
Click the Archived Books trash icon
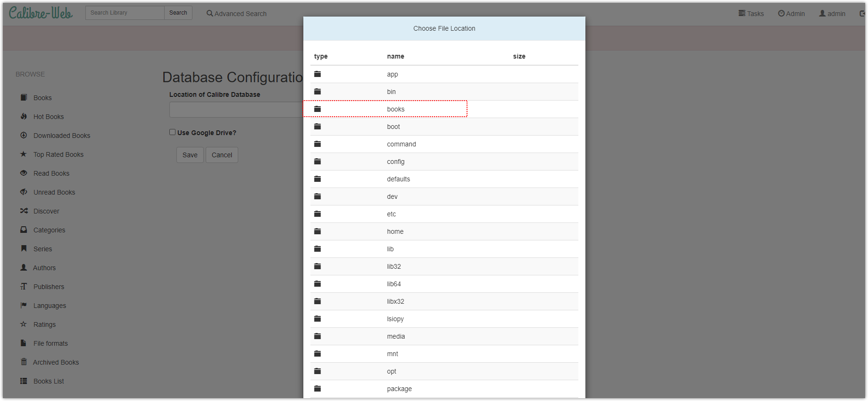[24, 362]
